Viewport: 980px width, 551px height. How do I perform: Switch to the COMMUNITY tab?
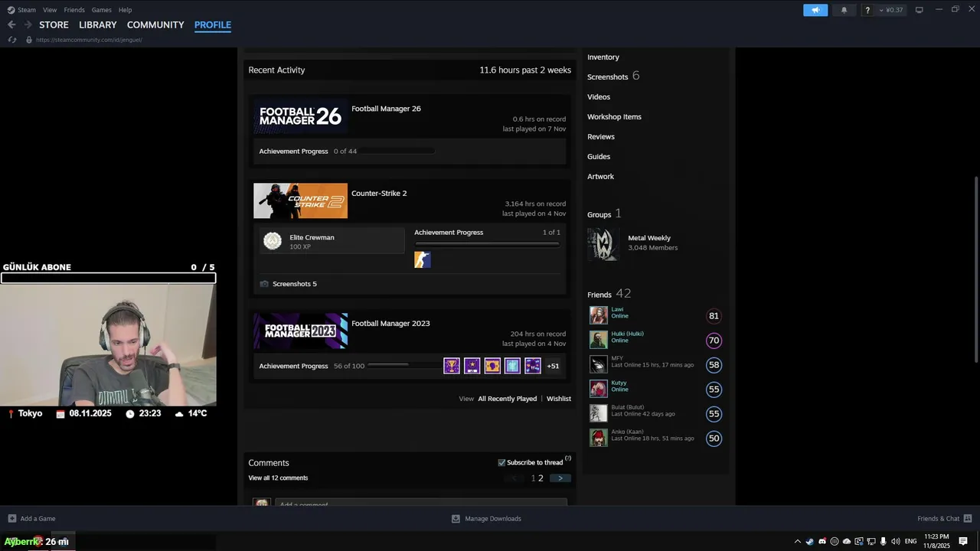point(155,24)
